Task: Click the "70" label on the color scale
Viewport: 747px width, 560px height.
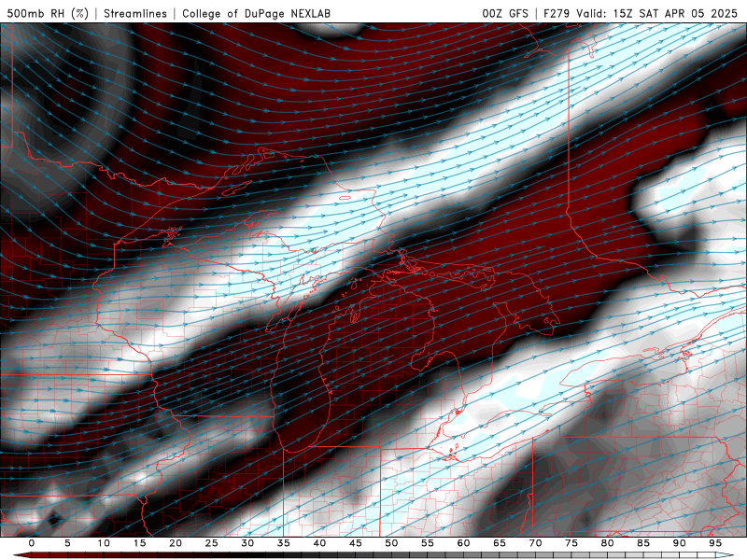Action: point(535,543)
